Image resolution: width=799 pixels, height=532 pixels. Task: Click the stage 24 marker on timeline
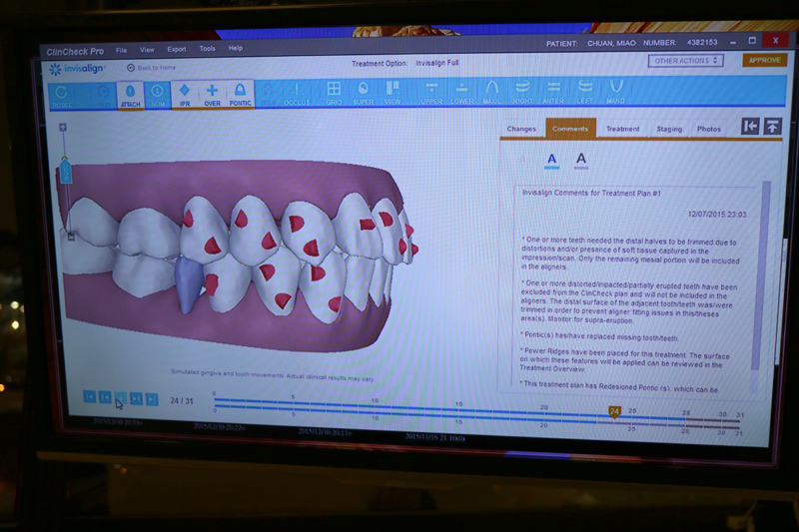614,411
